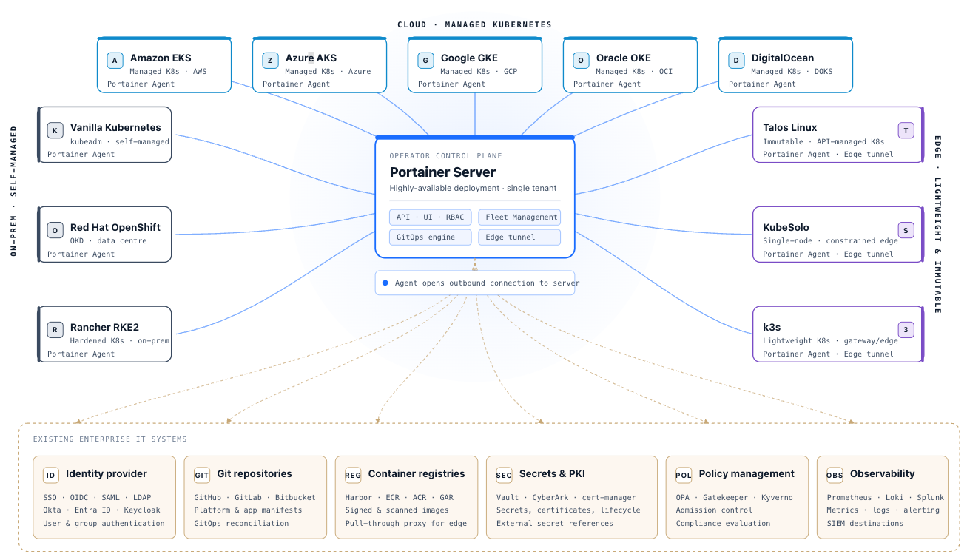Click the "Amazon EKS" title
967x560 pixels.
[161, 58]
